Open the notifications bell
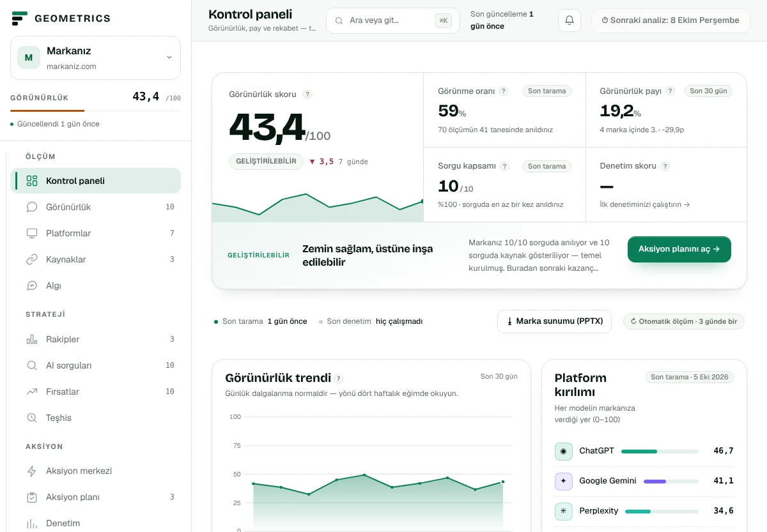 (569, 20)
